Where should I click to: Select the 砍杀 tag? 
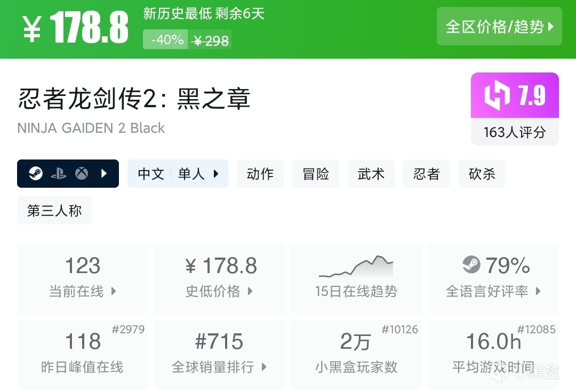tap(482, 174)
